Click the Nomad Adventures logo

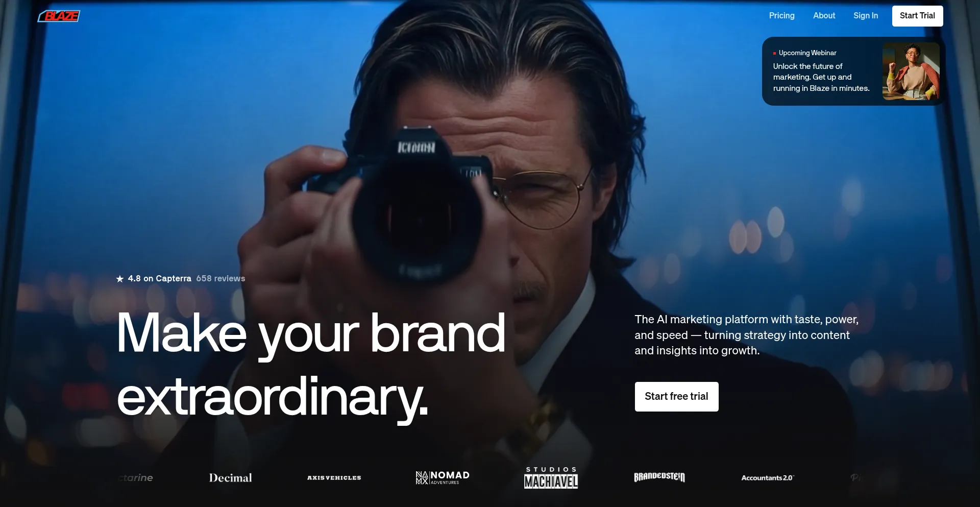pyautogui.click(x=443, y=477)
